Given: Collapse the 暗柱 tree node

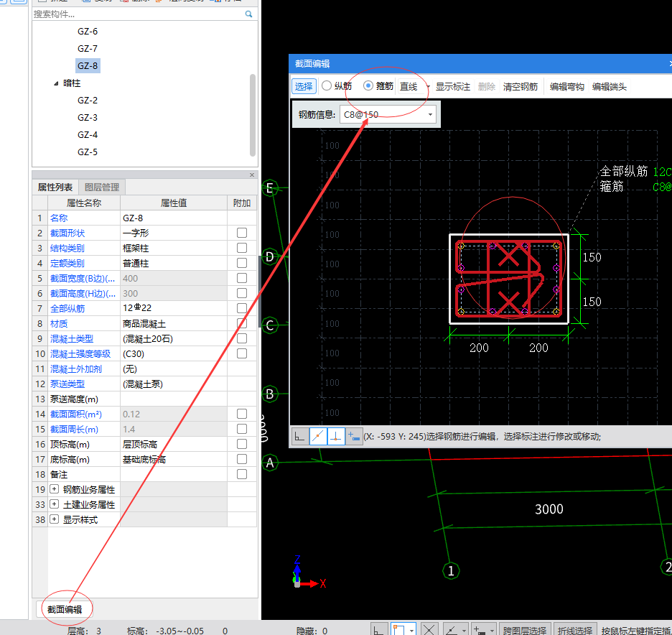Looking at the screenshot, I should [56, 83].
